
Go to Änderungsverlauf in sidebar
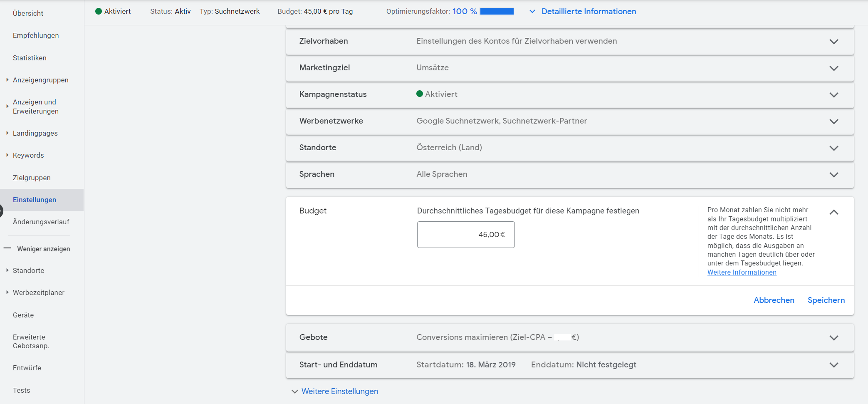[x=41, y=222]
